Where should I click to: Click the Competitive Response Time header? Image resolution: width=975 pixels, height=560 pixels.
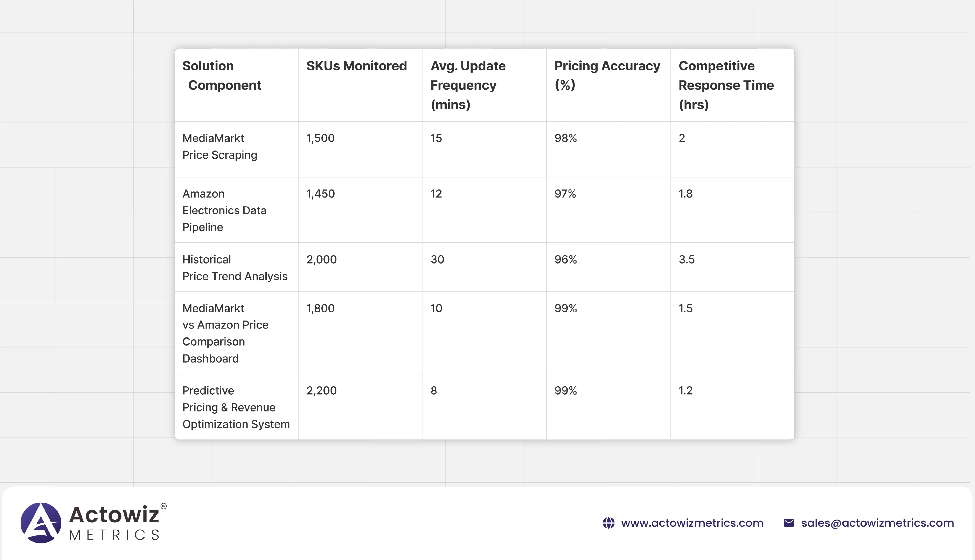click(726, 85)
